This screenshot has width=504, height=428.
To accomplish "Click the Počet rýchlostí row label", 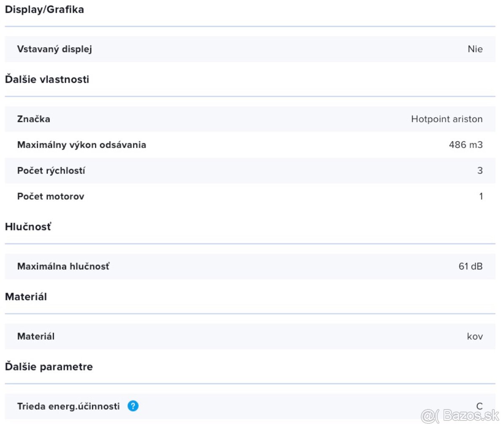I will click(51, 171).
